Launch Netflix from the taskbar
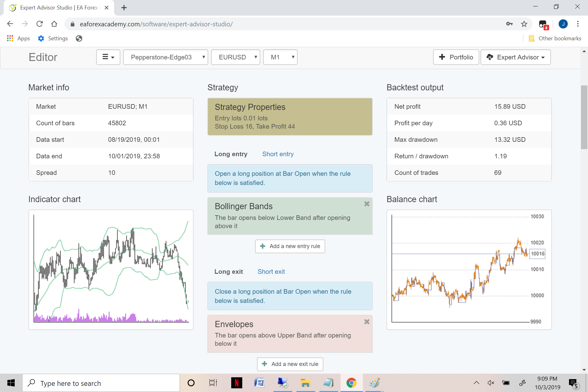588x392 pixels. click(x=236, y=383)
